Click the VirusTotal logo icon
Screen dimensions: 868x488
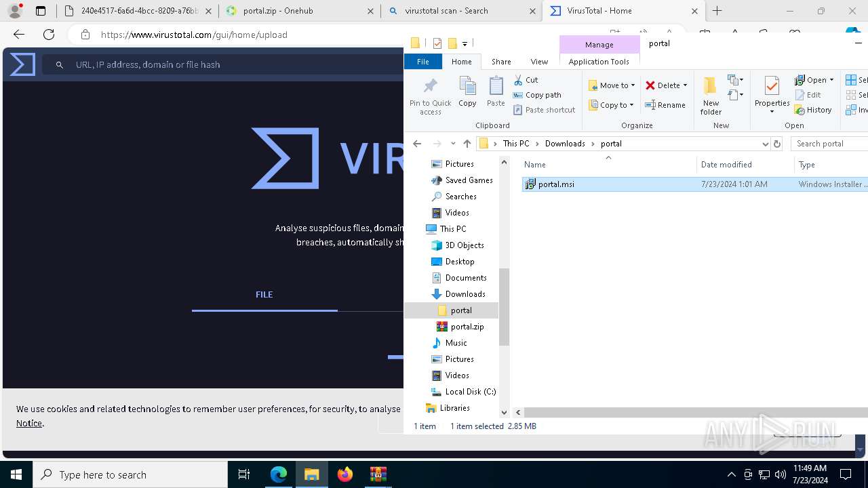point(22,64)
